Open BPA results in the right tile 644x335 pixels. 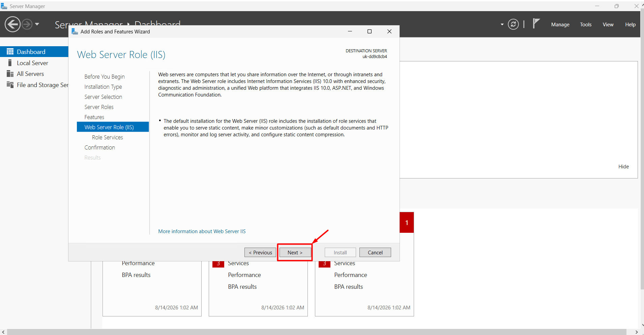pos(349,287)
